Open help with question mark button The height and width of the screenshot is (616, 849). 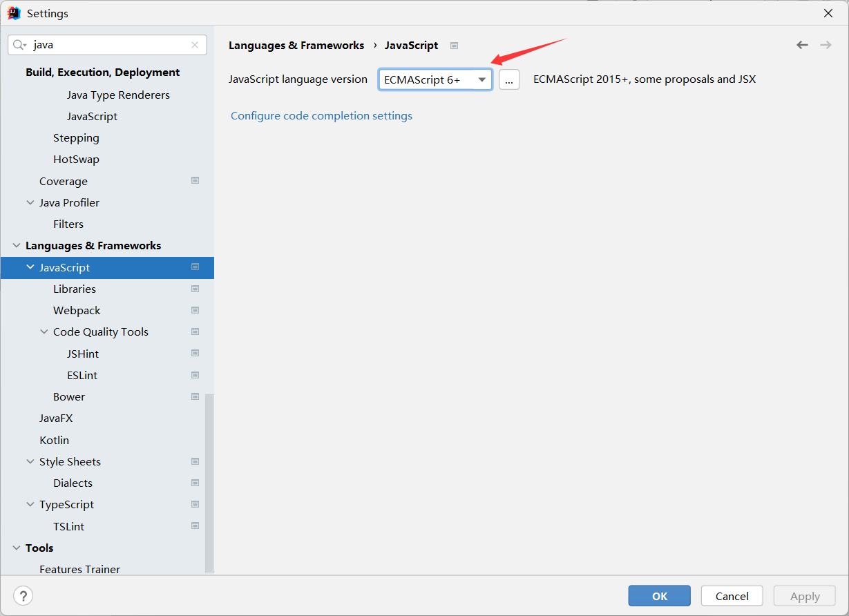click(23, 596)
